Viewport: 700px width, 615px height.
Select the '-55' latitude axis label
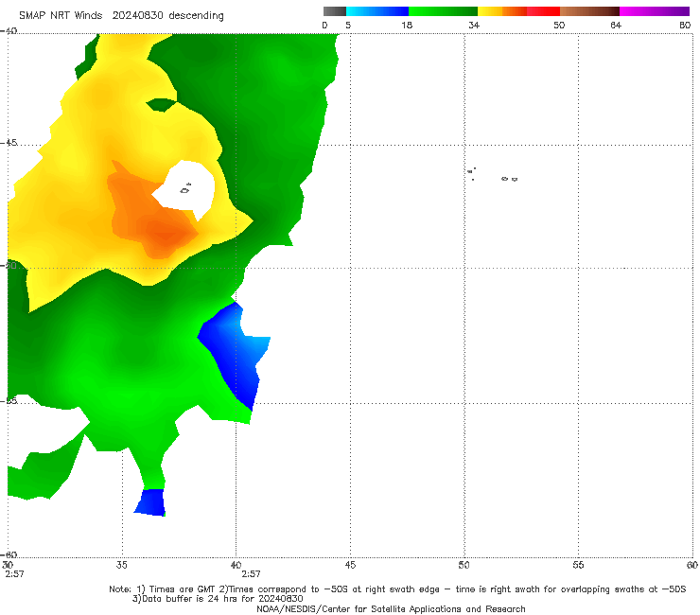point(9,400)
